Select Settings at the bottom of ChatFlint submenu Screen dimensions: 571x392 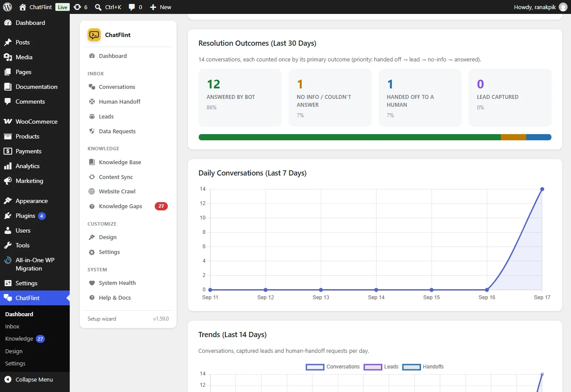(15, 363)
